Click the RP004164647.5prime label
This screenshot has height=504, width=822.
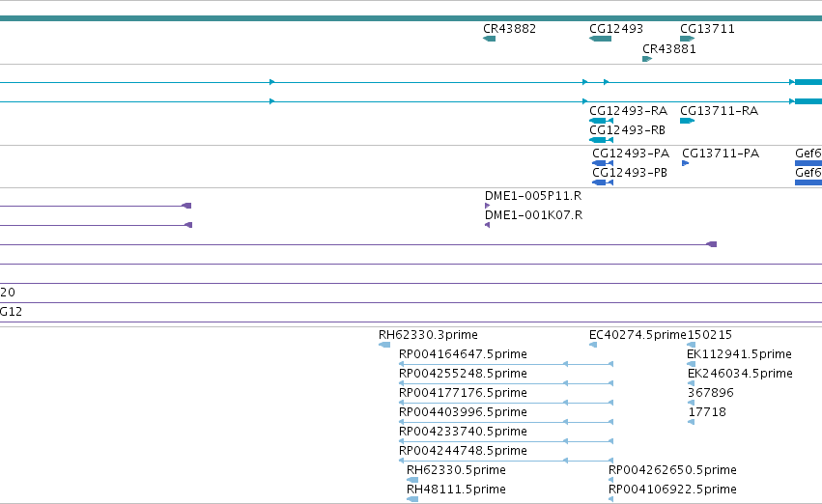pos(463,353)
